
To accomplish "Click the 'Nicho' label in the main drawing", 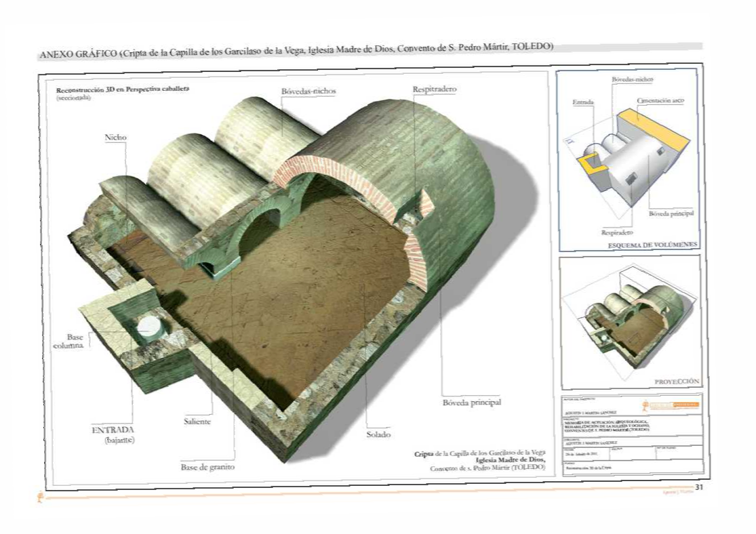I will 115,138.
